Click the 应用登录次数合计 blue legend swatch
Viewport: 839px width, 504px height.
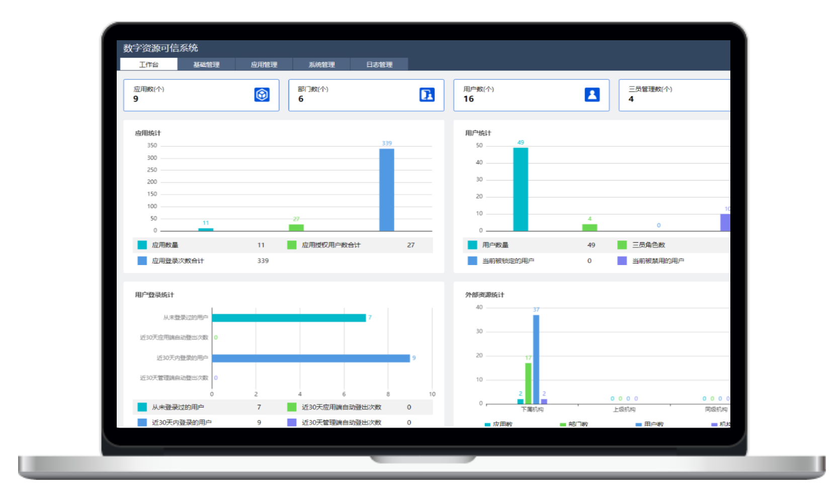pos(142,261)
